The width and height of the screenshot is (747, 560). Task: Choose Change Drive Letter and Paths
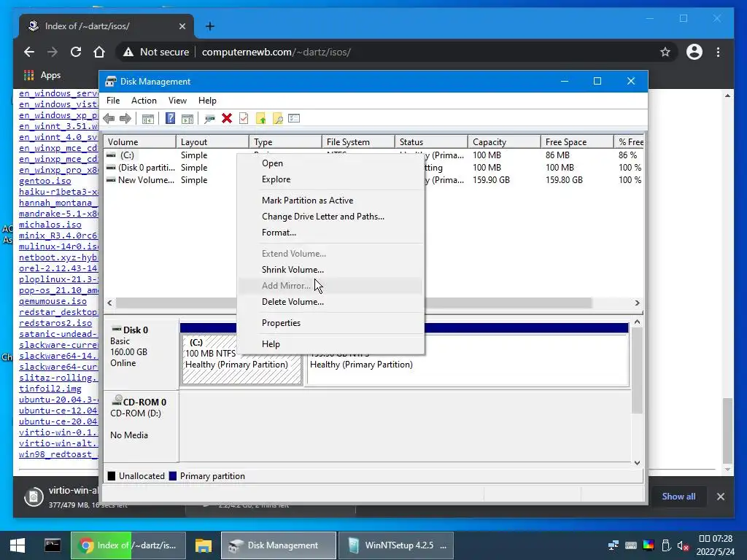click(x=330, y=217)
